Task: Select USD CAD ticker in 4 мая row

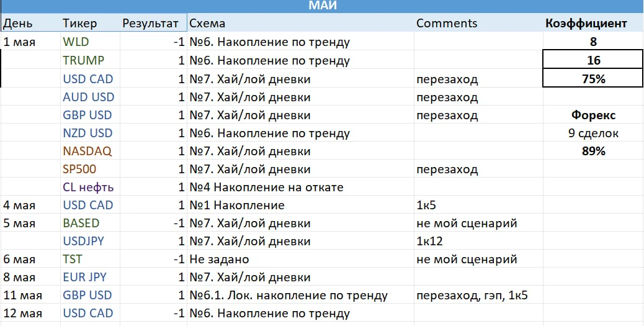Action: coord(90,205)
